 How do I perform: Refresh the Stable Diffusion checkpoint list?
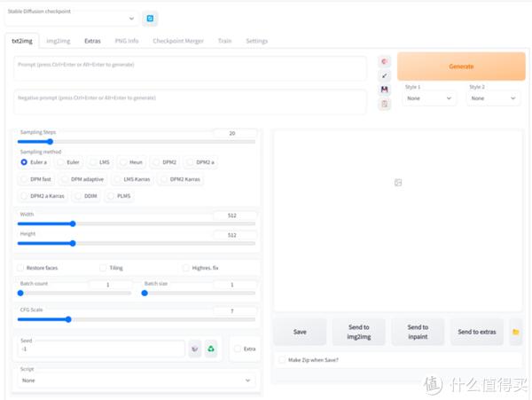pos(150,19)
